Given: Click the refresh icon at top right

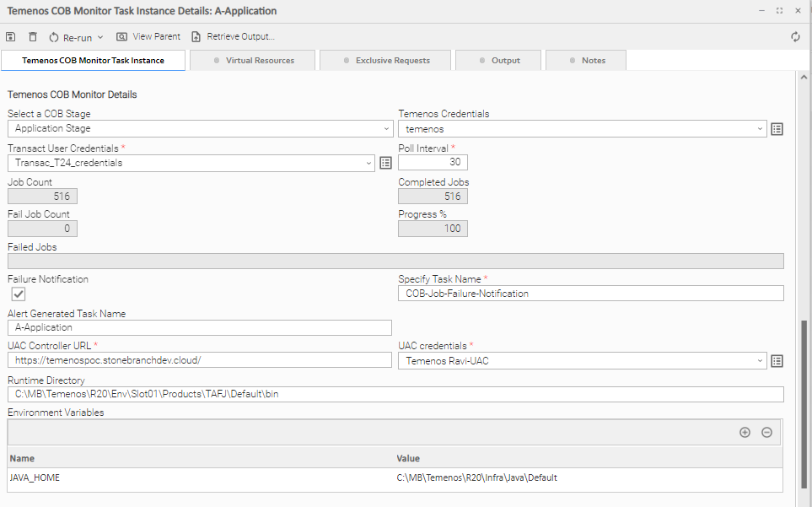Looking at the screenshot, I should [795, 37].
